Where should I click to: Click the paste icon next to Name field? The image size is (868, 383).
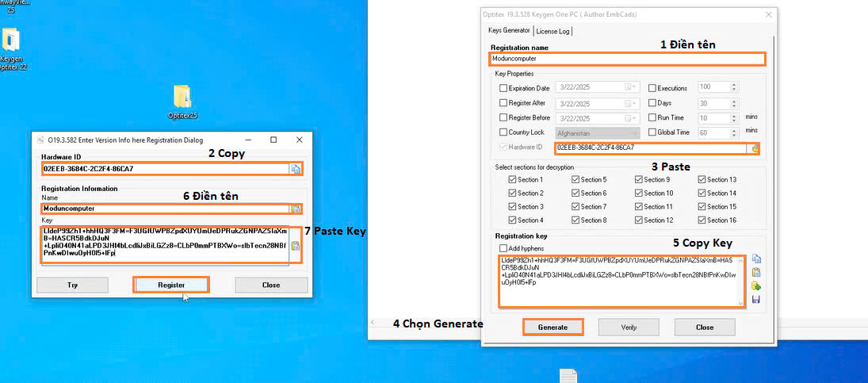click(296, 209)
